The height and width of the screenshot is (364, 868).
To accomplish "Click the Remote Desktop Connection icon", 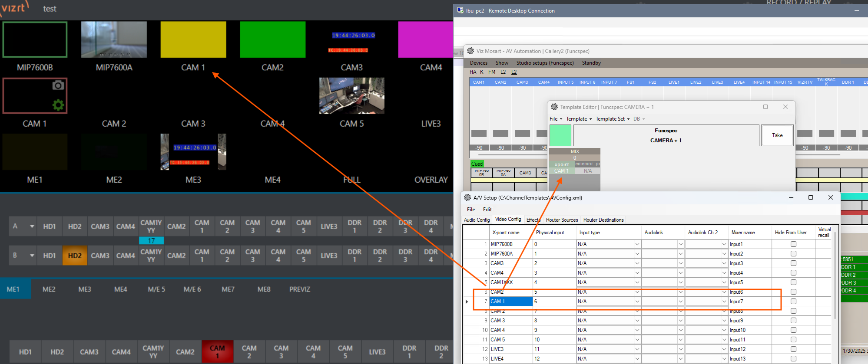I will tap(460, 10).
